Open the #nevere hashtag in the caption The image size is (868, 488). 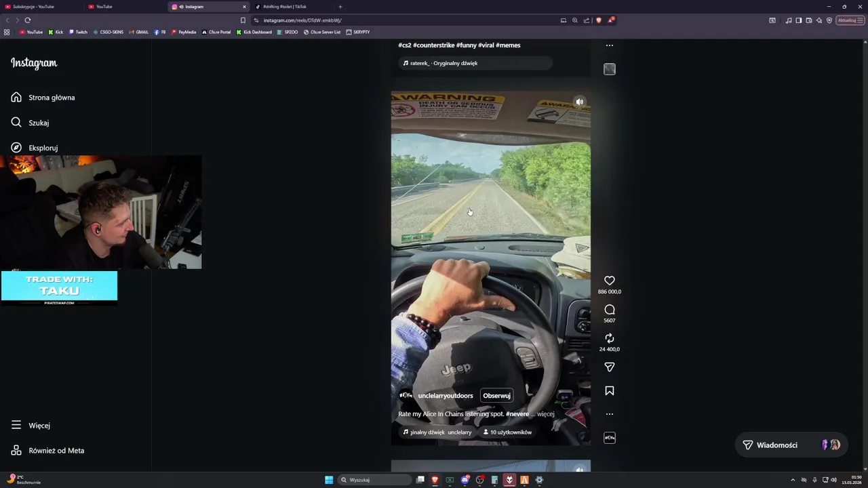coord(517,414)
